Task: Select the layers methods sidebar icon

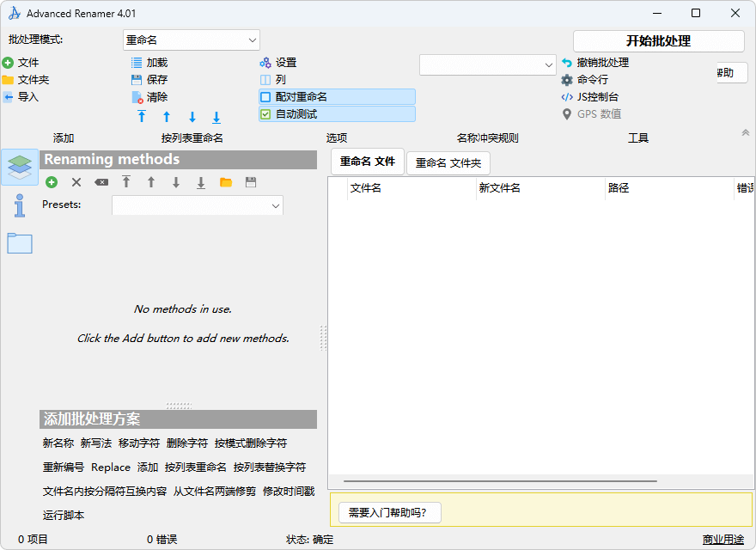Action: (20, 168)
